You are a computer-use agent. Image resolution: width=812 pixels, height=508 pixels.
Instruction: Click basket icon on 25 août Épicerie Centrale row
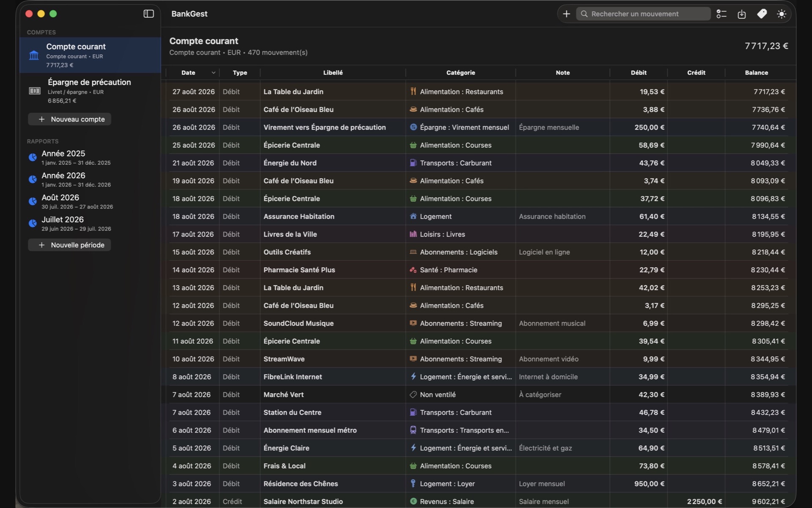point(413,145)
